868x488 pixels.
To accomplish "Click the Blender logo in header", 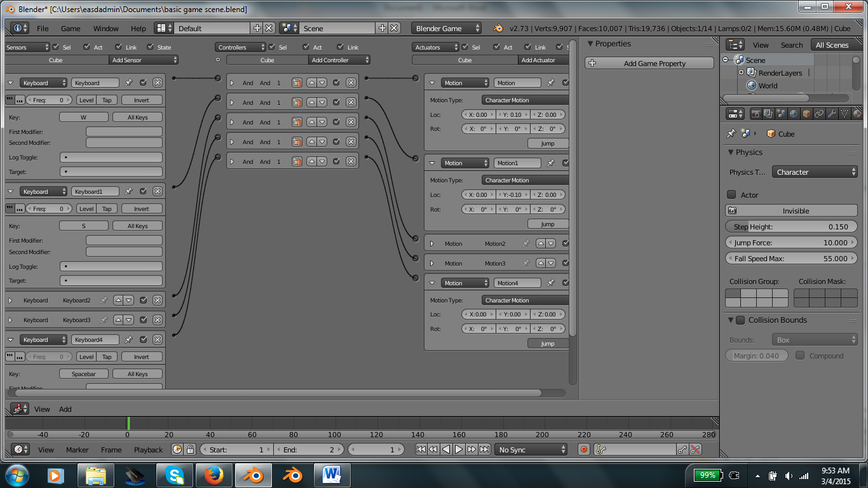I will (x=499, y=28).
